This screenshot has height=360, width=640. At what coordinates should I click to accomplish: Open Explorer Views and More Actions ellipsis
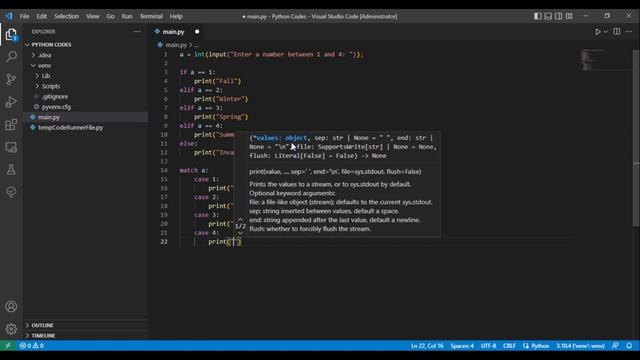pyautogui.click(x=137, y=31)
